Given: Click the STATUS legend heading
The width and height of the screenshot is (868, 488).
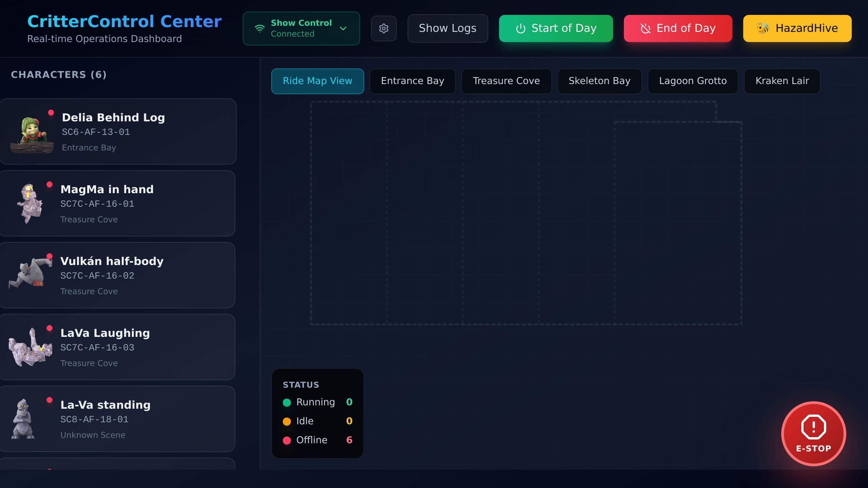Looking at the screenshot, I should click(301, 385).
